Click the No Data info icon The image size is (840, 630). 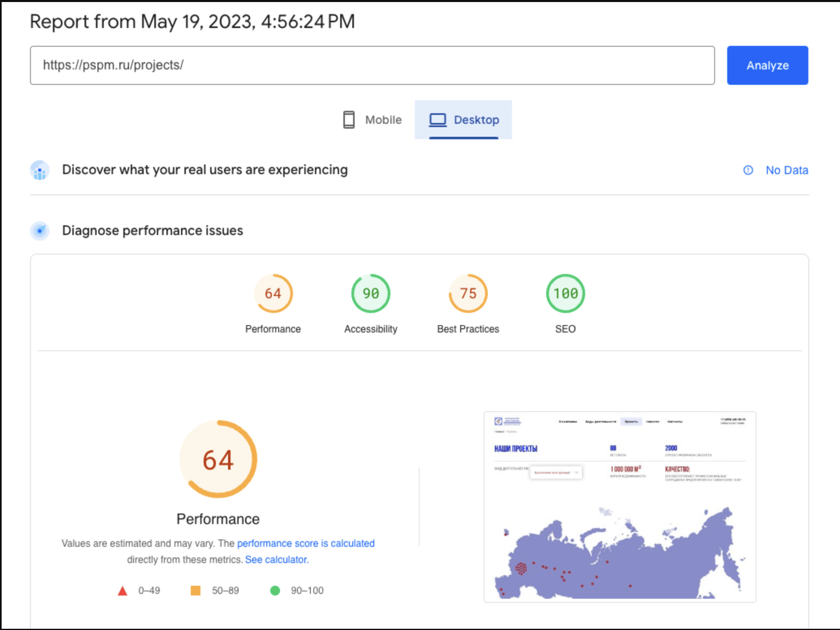748,170
